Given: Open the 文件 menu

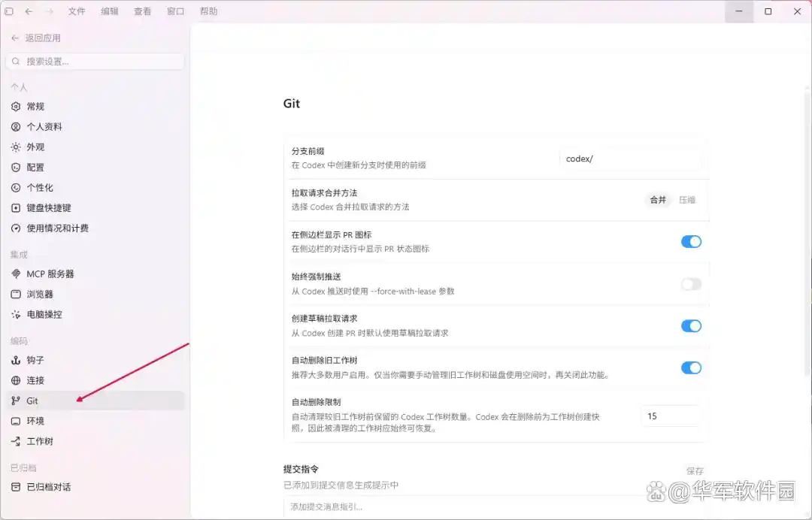Looking at the screenshot, I should pyautogui.click(x=77, y=11).
